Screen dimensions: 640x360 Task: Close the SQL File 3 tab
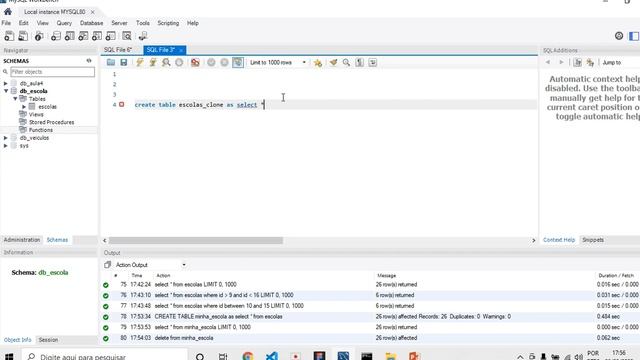point(181,50)
